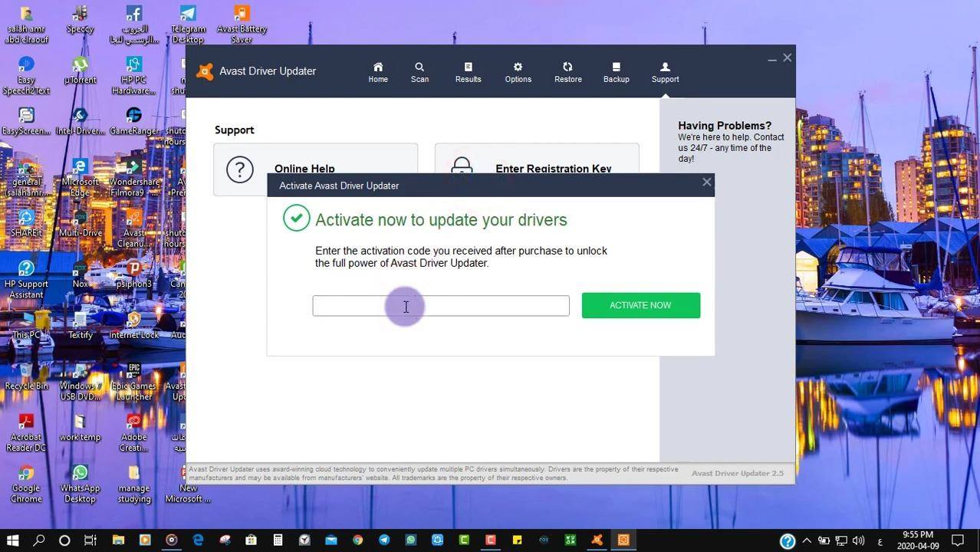Image resolution: width=980 pixels, height=552 pixels.
Task: Open work temp desktop file
Action: [x=80, y=428]
